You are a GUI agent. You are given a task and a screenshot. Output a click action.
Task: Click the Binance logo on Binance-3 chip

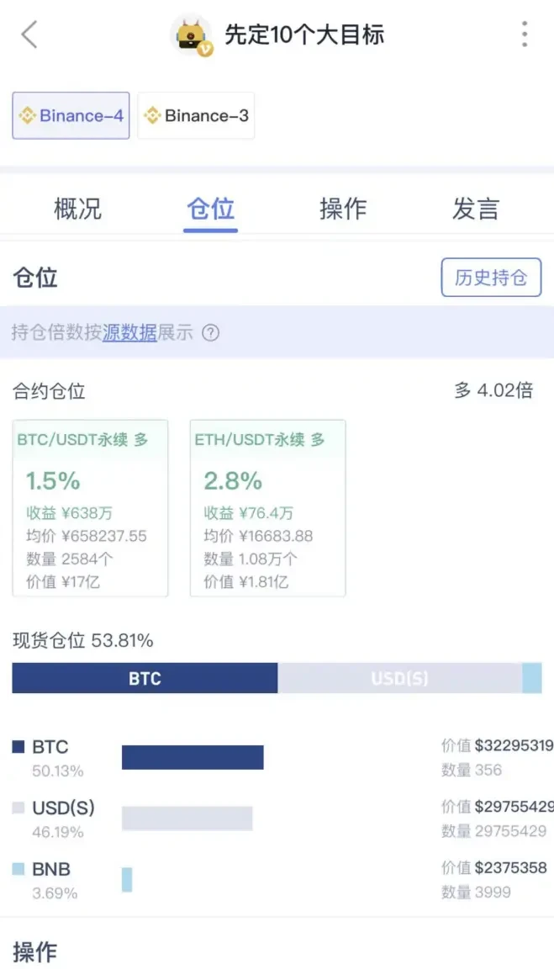(152, 115)
